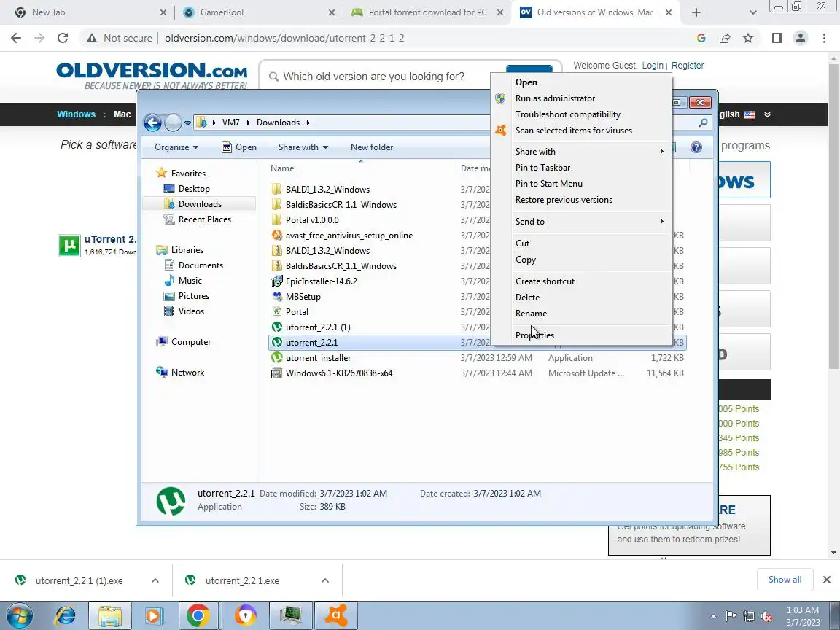The width and height of the screenshot is (840, 630).
Task: Click the Action Center flag tray icon
Action: point(731,616)
